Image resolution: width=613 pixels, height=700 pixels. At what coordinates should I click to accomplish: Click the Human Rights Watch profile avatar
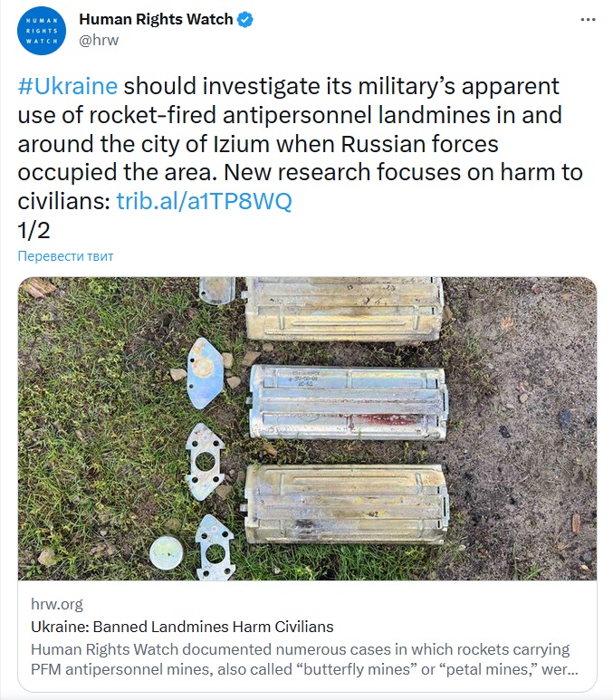[x=42, y=31]
